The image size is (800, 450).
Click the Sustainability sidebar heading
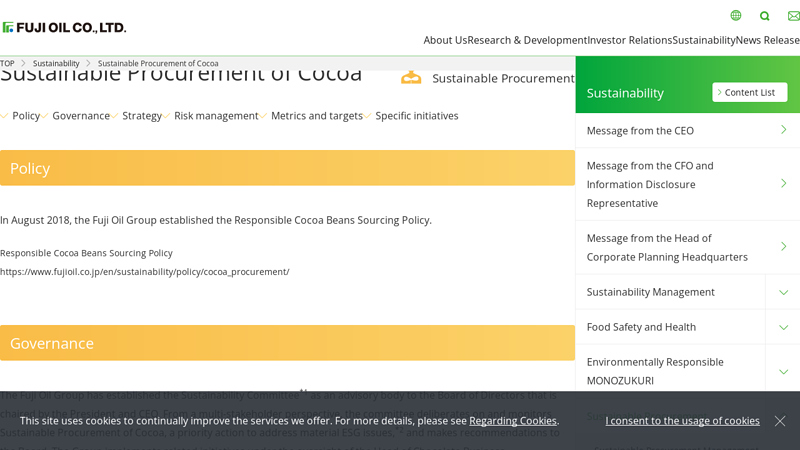click(x=625, y=93)
